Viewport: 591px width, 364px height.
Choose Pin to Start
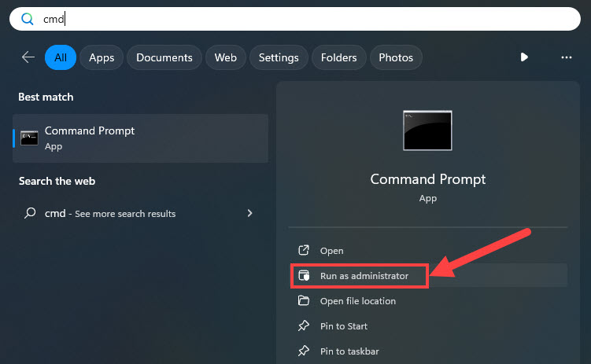click(428, 326)
